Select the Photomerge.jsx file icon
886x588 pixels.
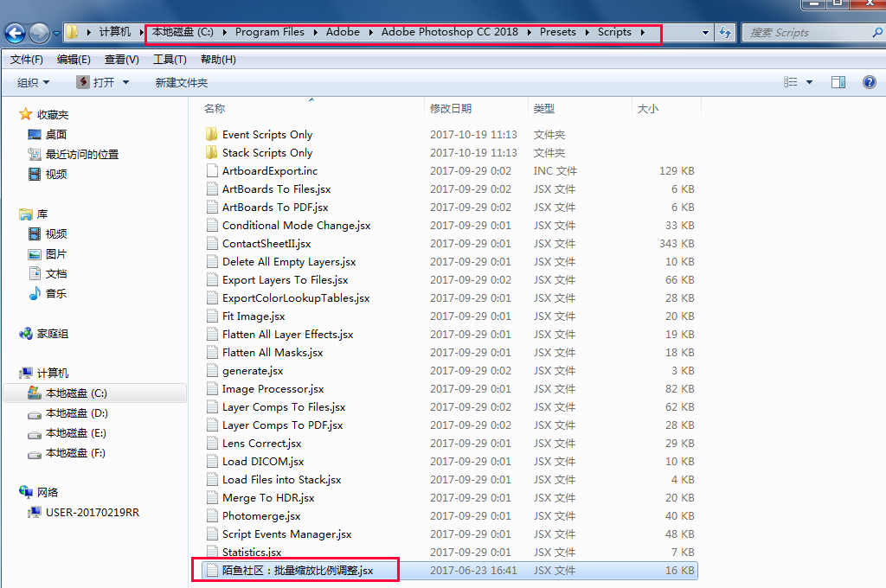click(212, 515)
